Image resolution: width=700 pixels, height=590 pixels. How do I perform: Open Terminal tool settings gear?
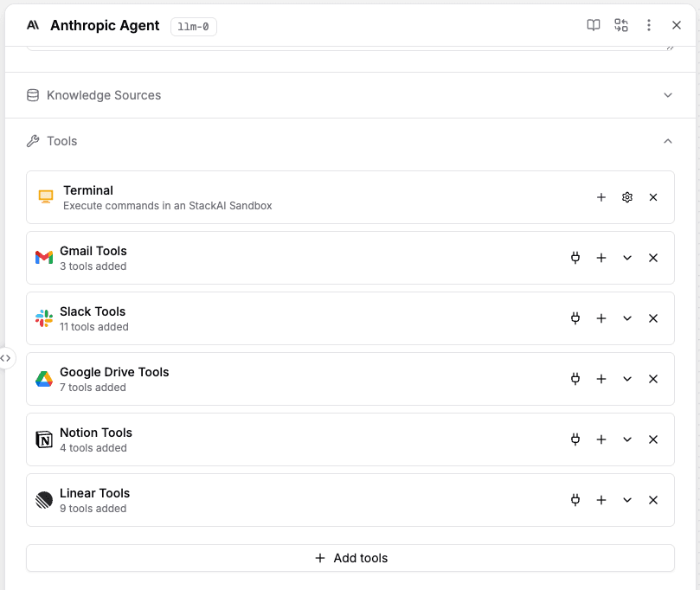point(627,197)
